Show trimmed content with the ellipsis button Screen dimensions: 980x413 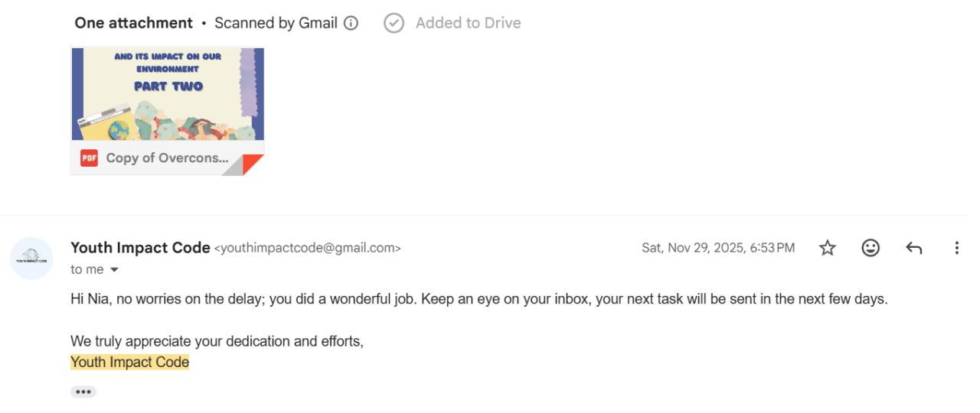(x=83, y=392)
